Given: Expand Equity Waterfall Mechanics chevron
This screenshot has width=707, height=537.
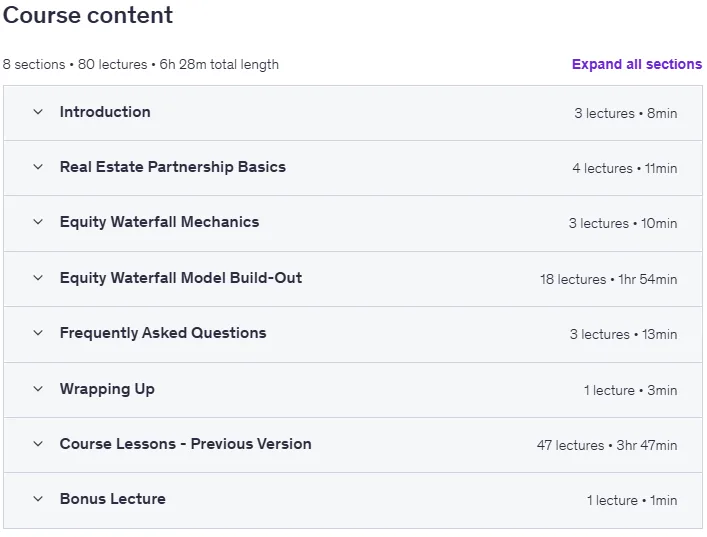Looking at the screenshot, I should (x=38, y=222).
